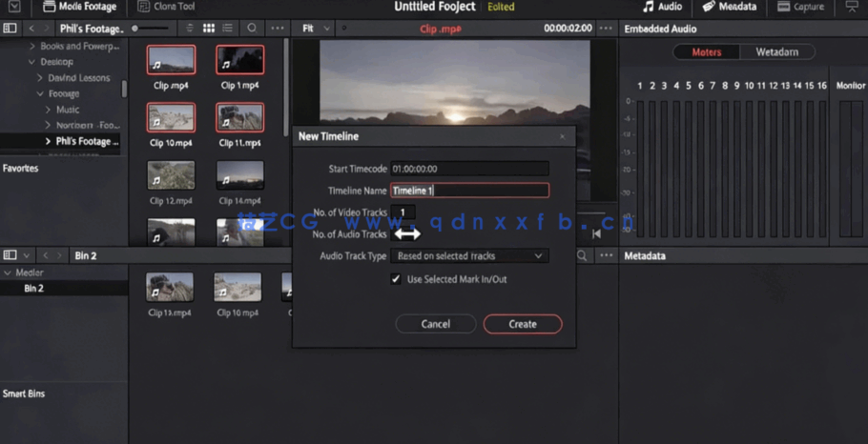Open search in the media pool header
868x444 pixels.
click(x=582, y=255)
